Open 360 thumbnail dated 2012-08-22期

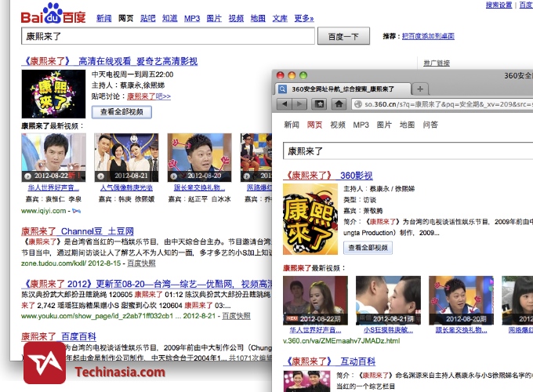pos(315,300)
